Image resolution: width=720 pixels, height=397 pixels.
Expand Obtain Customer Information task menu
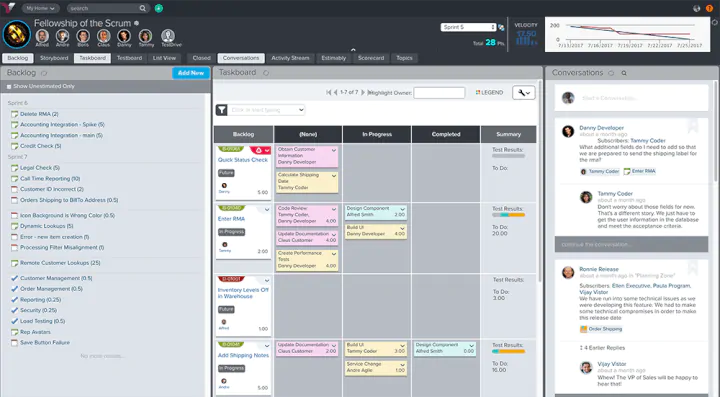pos(334,150)
